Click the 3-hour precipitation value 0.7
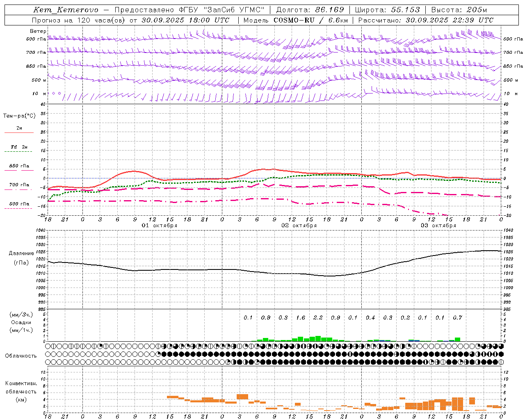The width and height of the screenshot is (525, 420). (458, 317)
